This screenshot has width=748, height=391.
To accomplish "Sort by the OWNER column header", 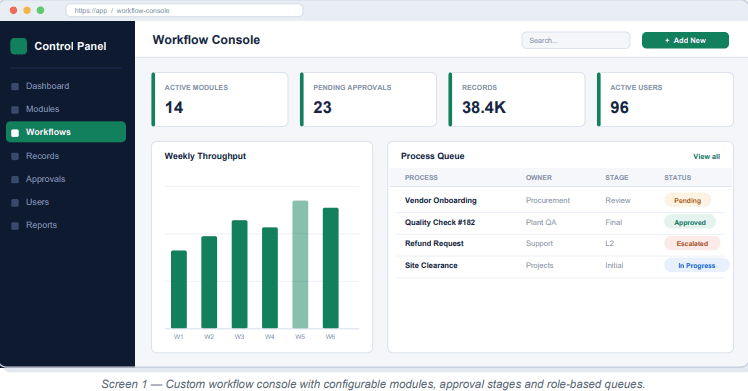I will pos(539,177).
